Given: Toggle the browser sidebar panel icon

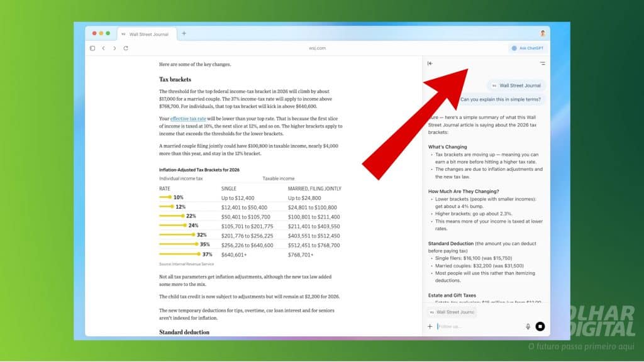Looking at the screenshot, I should pos(92,48).
